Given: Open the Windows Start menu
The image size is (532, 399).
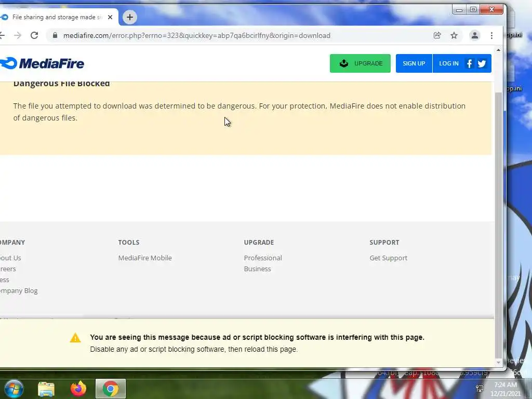Looking at the screenshot, I should pyautogui.click(x=14, y=389).
